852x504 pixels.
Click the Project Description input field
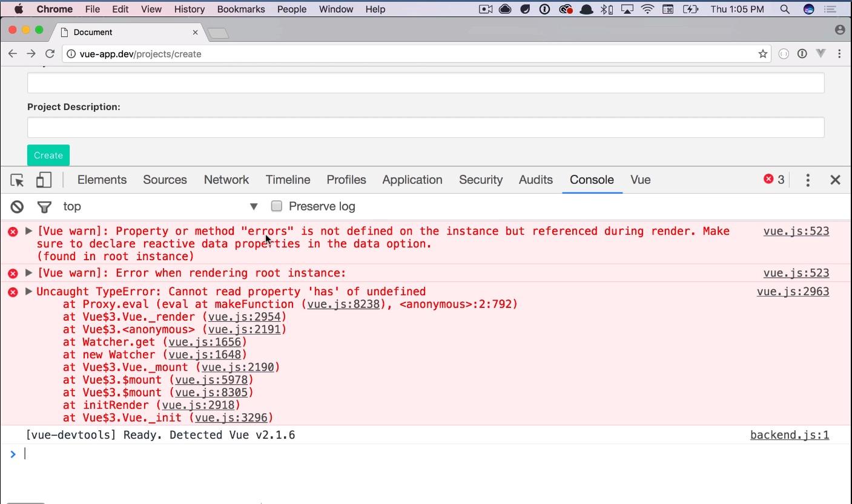point(426,127)
